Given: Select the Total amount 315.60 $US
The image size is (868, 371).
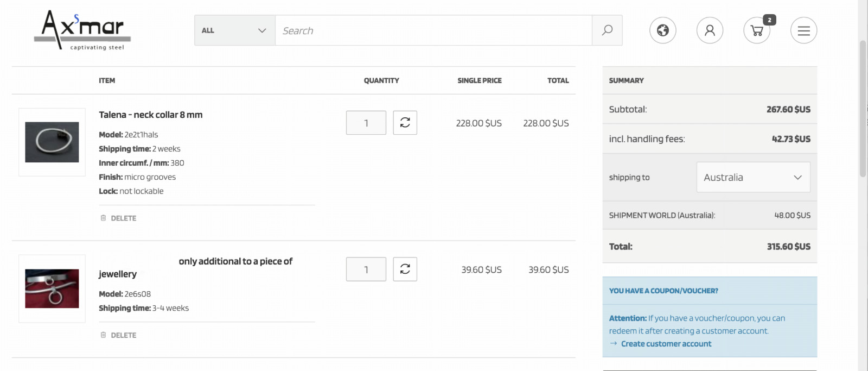Looking at the screenshot, I should [789, 247].
